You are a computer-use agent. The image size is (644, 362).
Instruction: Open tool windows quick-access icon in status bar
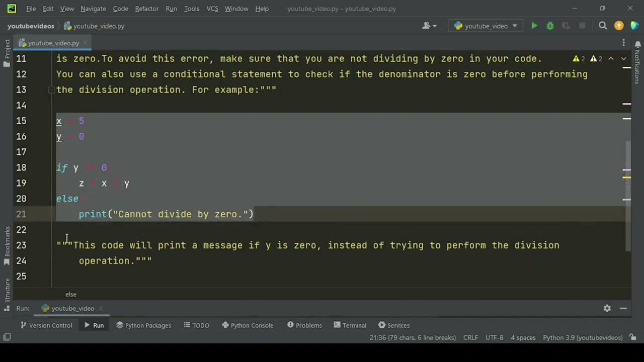7,337
